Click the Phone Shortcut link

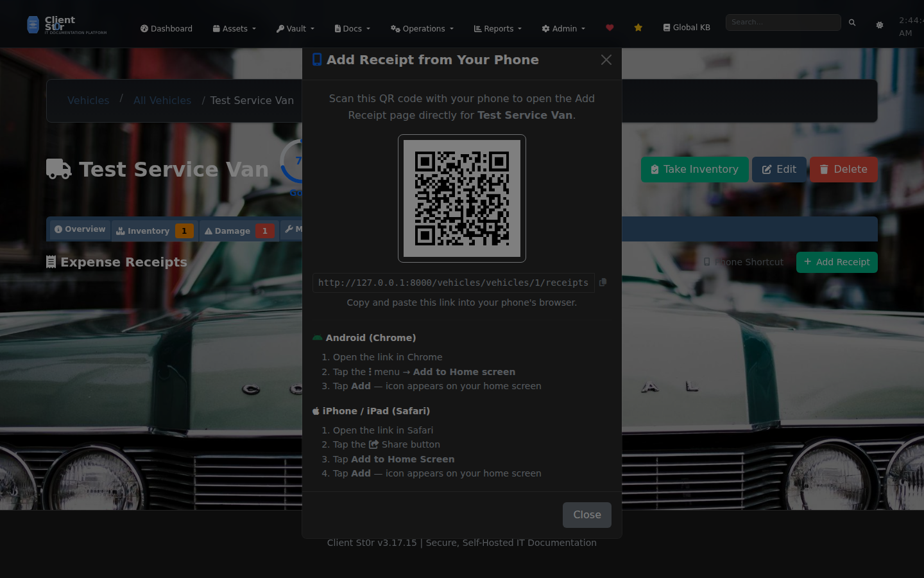tap(744, 262)
